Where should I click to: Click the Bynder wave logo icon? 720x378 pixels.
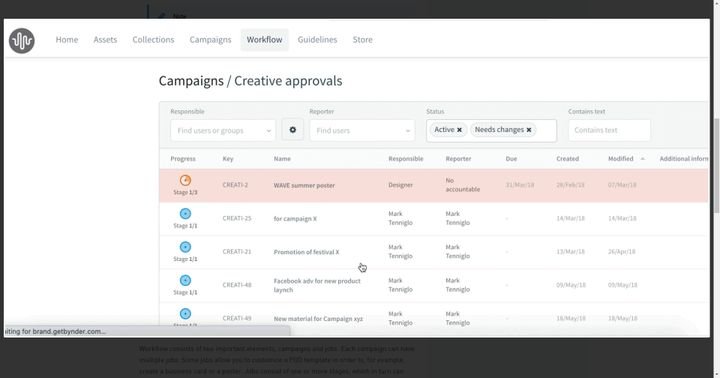pos(22,40)
